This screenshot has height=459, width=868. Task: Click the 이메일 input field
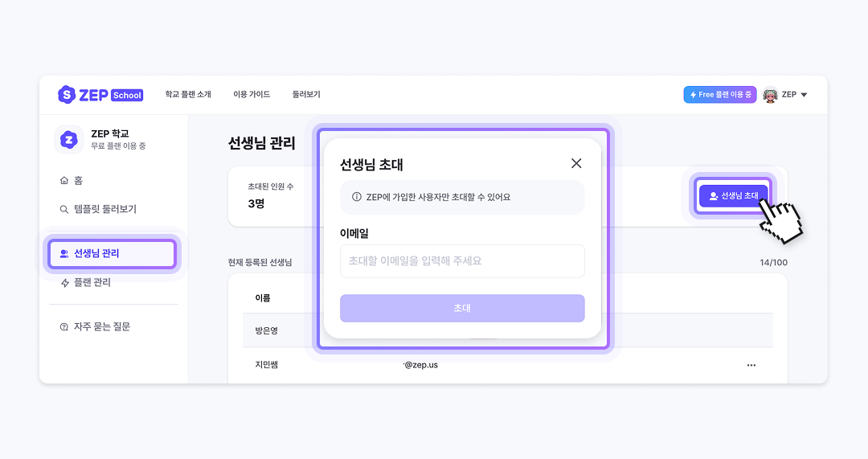point(462,261)
